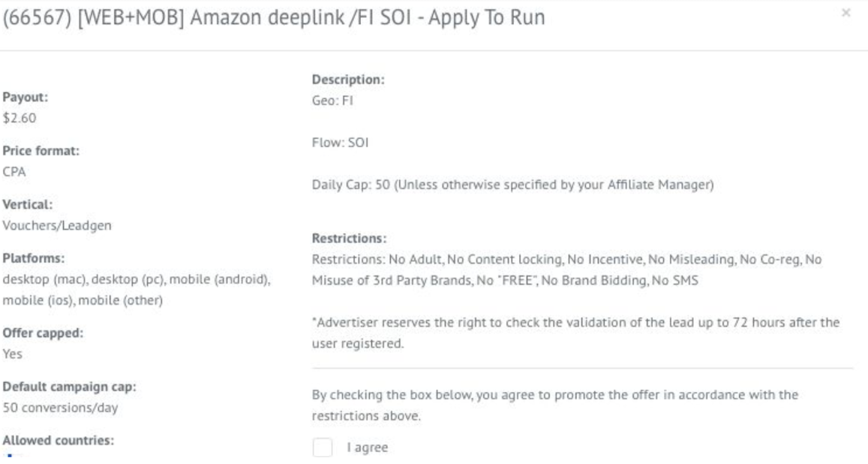
Task: Click the Description heading
Action: (348, 79)
